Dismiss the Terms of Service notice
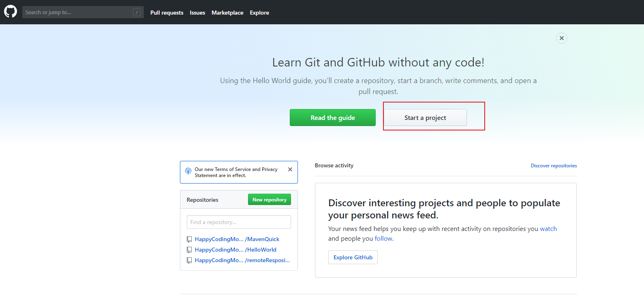Viewport: 644px width, 297px height. tap(290, 169)
